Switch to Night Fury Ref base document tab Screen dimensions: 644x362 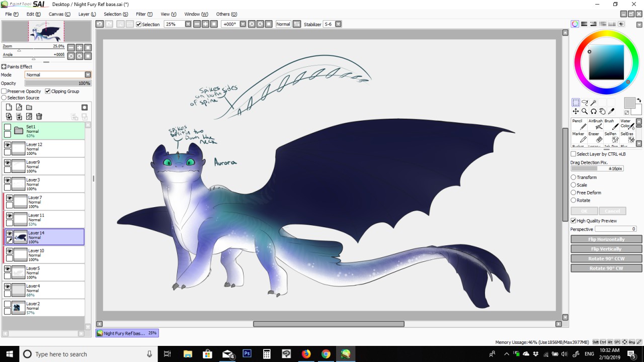tap(127, 333)
